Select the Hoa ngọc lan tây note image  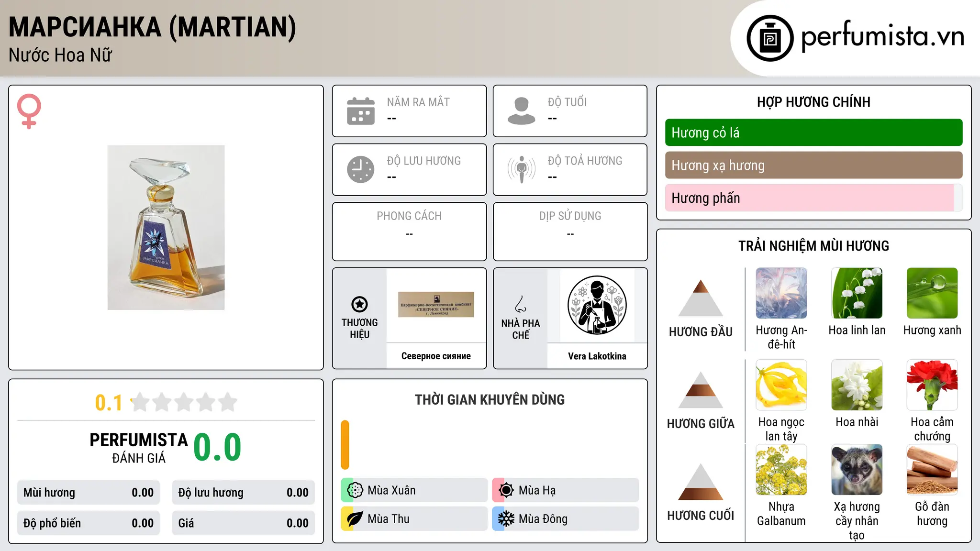tap(781, 385)
